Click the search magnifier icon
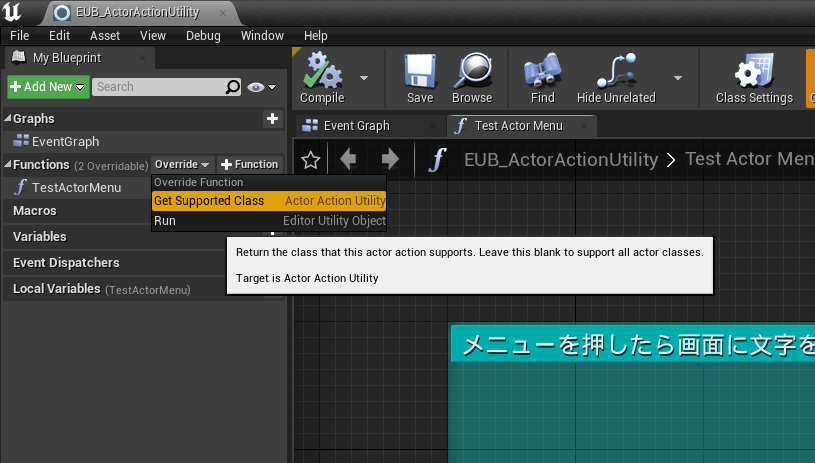Image resolution: width=815 pixels, height=463 pixels. (232, 87)
